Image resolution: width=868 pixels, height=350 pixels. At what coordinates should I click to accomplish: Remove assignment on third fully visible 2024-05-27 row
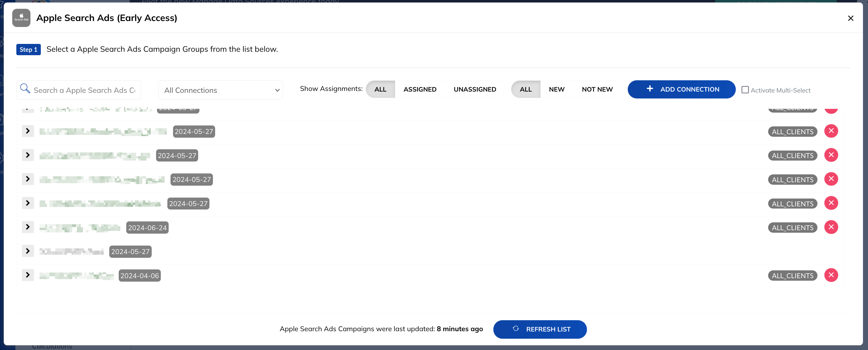click(x=831, y=179)
